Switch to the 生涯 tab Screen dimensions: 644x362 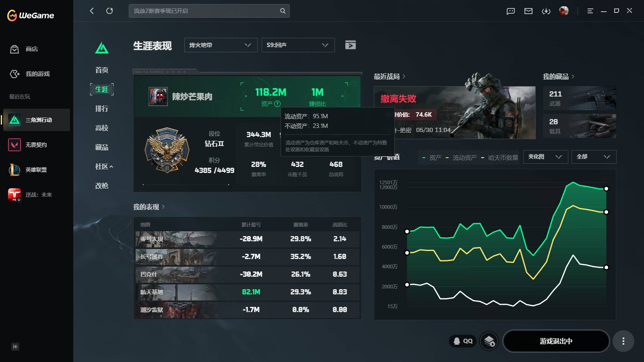tap(102, 89)
